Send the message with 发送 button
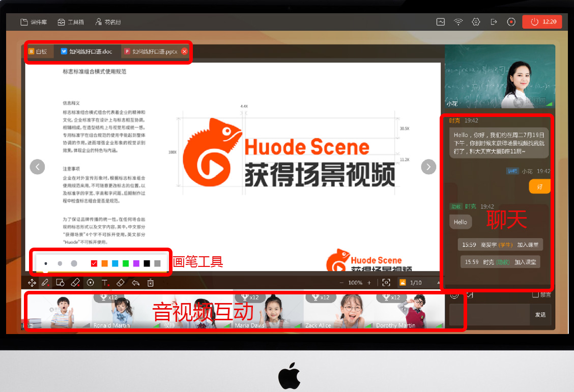The image size is (574, 392). click(x=540, y=315)
